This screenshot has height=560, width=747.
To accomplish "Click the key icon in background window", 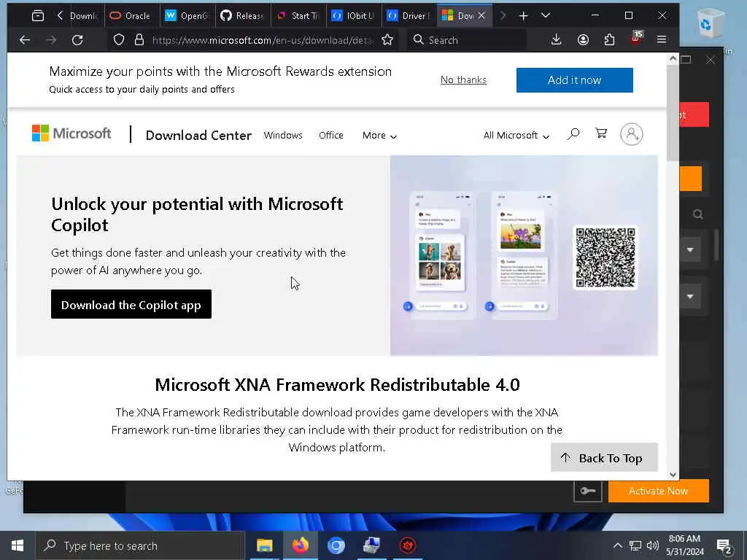I will click(588, 491).
